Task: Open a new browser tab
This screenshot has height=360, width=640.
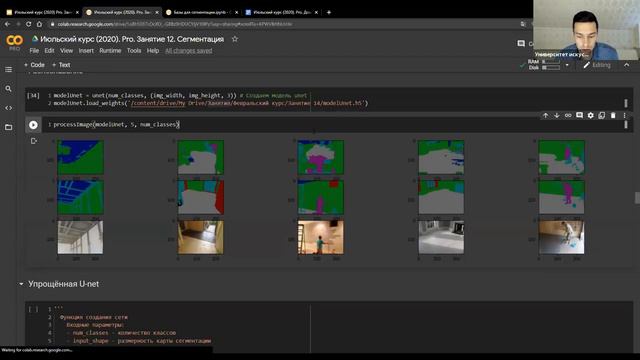Action: [x=329, y=12]
